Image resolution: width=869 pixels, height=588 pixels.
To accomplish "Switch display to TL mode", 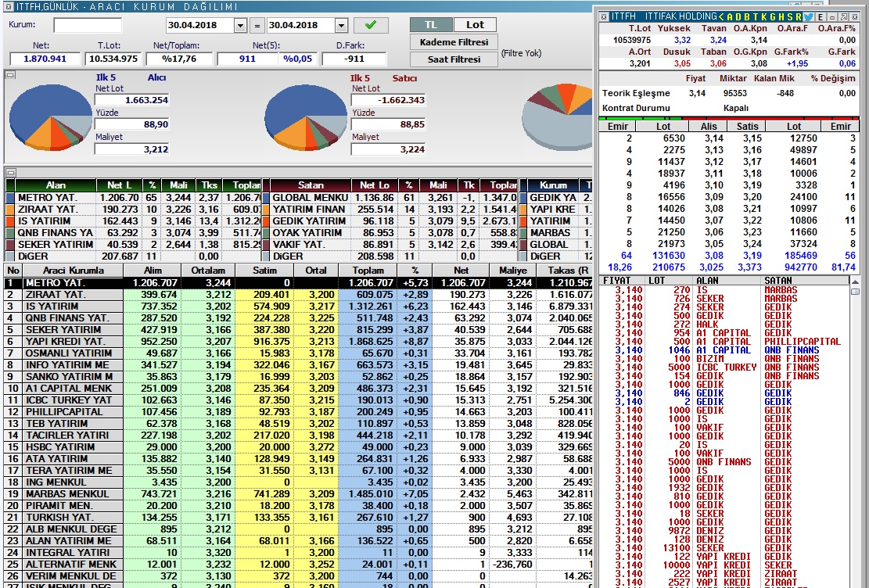I will coord(431,25).
